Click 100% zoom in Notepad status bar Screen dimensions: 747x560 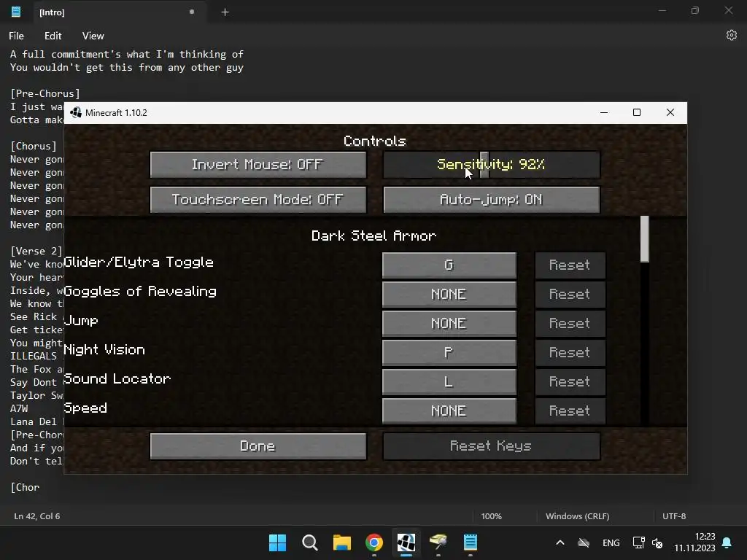tap(491, 516)
